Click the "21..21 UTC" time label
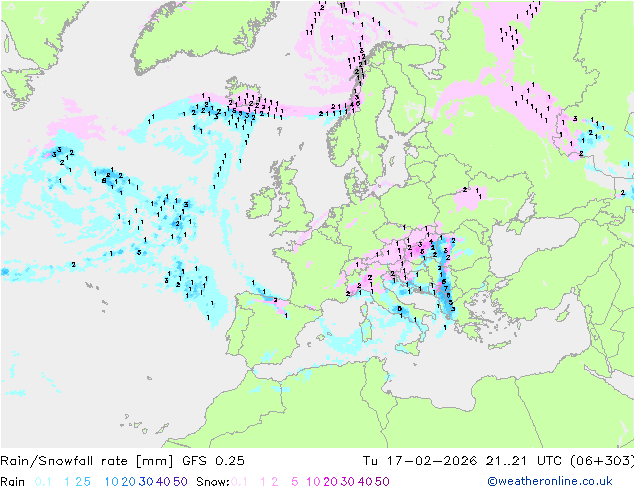 (524, 461)
